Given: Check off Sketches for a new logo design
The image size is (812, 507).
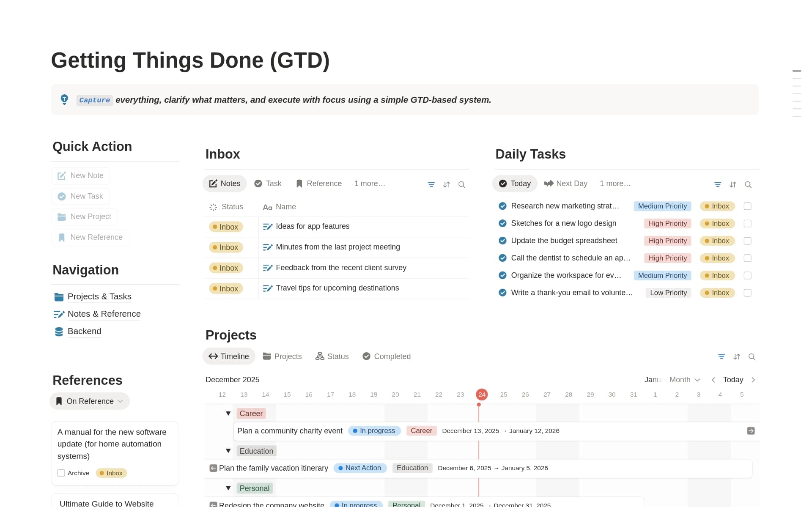Looking at the screenshot, I should pyautogui.click(x=747, y=224).
